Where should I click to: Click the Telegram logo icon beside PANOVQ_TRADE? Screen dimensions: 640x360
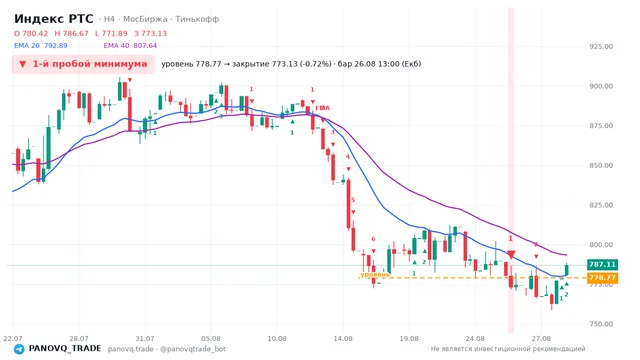[19, 349]
